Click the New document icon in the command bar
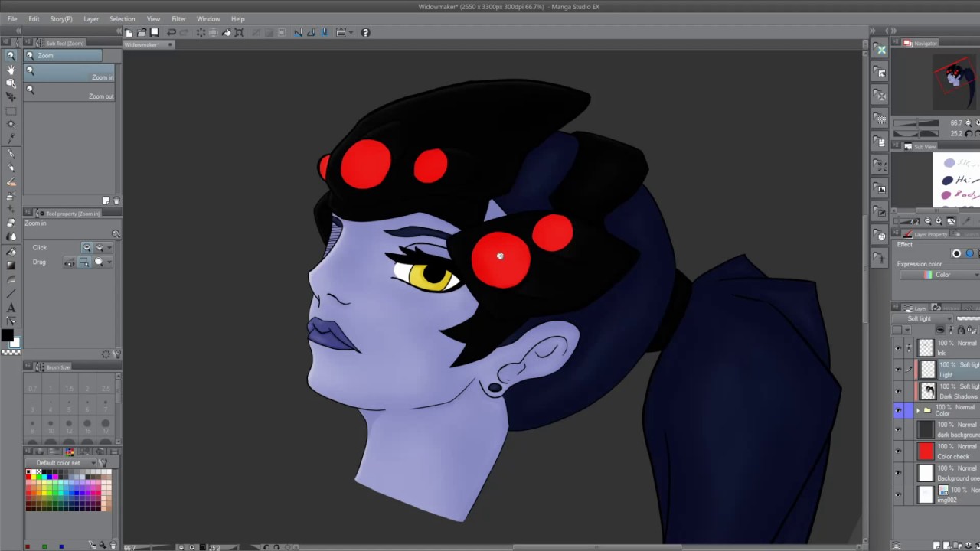 point(129,32)
